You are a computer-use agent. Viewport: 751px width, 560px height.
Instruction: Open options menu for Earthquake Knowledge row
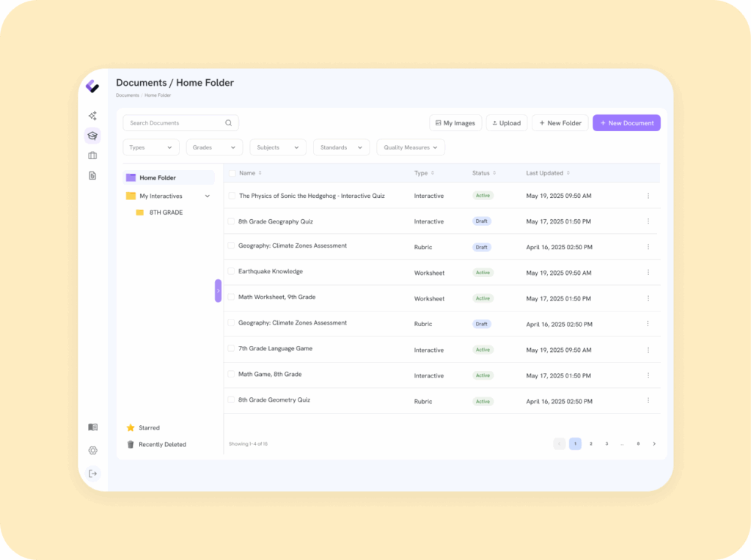(x=648, y=273)
